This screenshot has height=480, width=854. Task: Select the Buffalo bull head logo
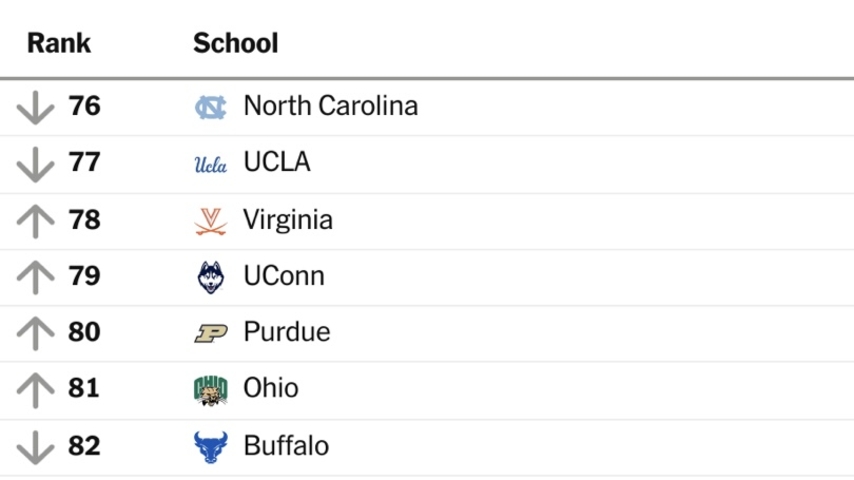[211, 447]
